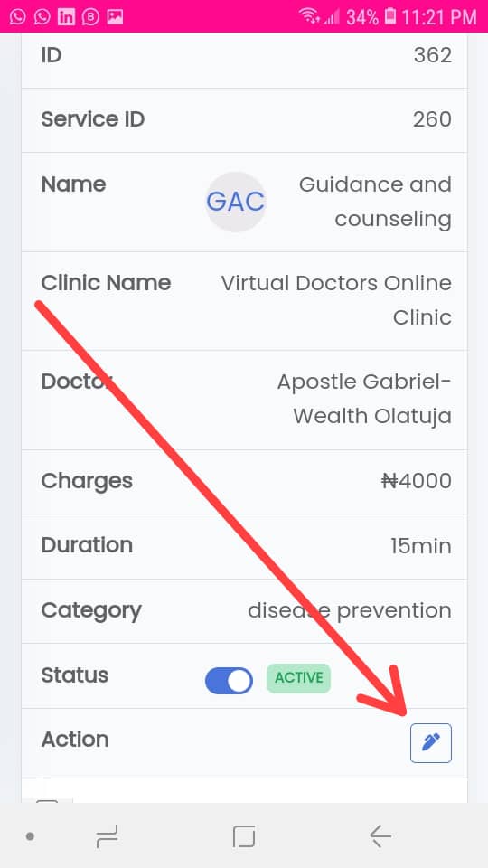Tap the Android back navigation icon

pyautogui.click(x=380, y=835)
